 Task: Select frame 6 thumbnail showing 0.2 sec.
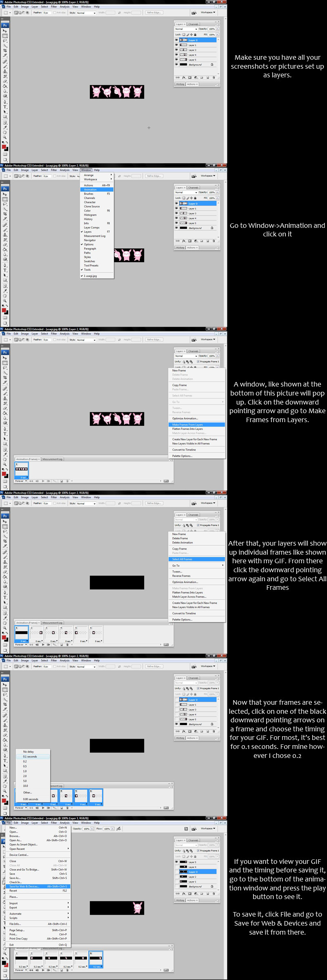coord(96,958)
